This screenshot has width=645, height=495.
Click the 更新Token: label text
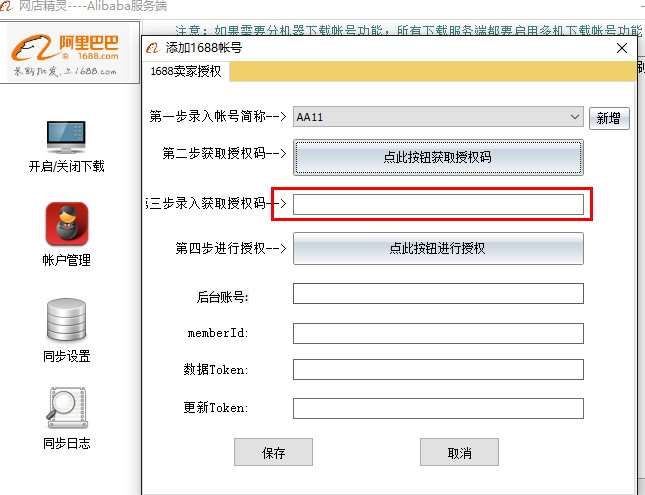(216, 408)
